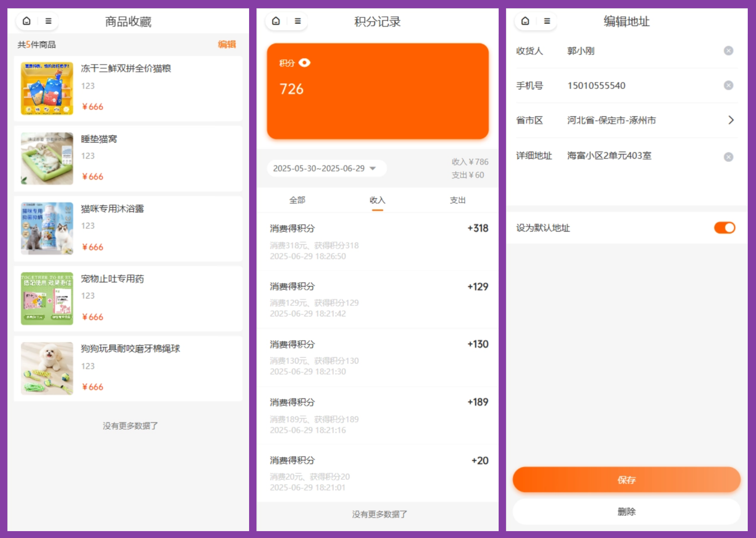Clear the 手机号 phone number field
The height and width of the screenshot is (538, 756).
click(728, 86)
